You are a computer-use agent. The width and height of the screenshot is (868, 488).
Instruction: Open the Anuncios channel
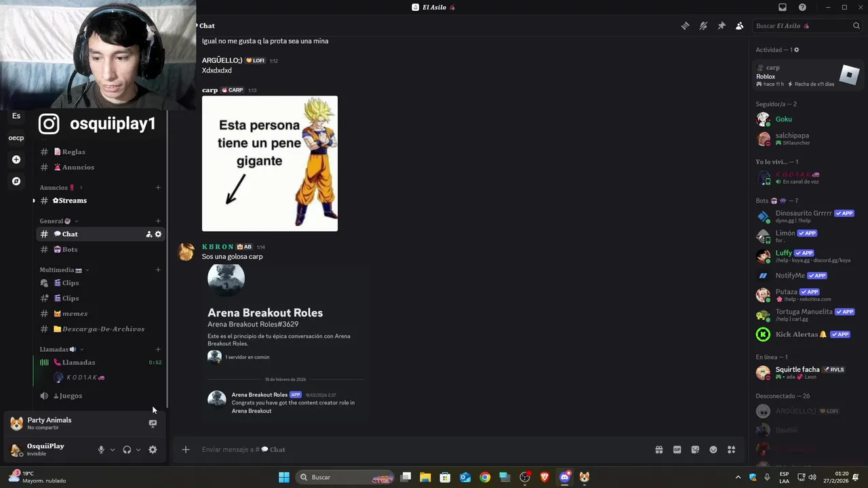100,167
